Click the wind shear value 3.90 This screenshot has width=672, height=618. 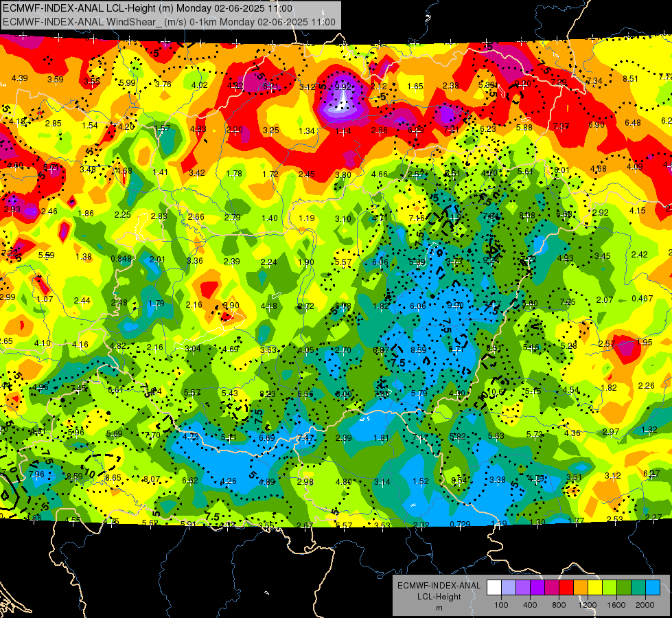pos(231,306)
